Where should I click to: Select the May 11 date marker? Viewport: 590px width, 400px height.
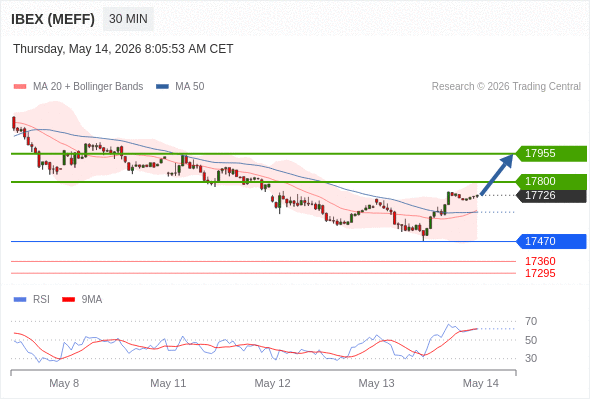tap(168, 383)
